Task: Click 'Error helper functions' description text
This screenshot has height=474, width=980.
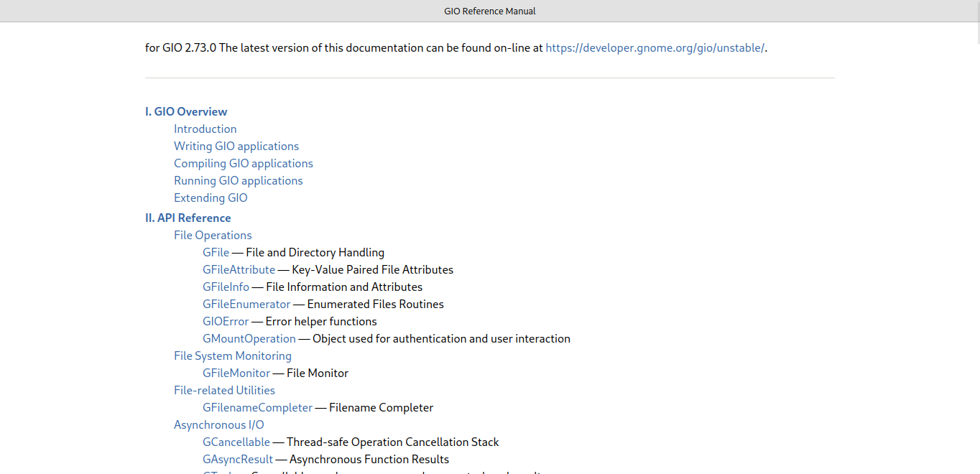Action: [321, 321]
